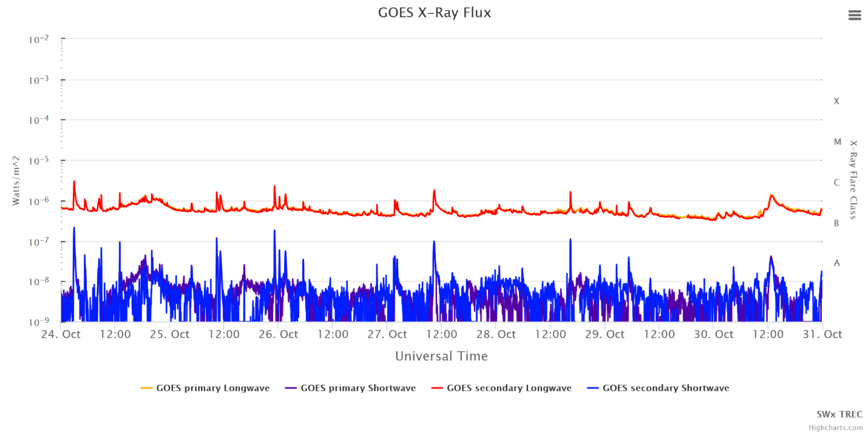Viewport: 868px width, 434px height.
Task: Open the Highcharts.com credits link
Action: 835,427
